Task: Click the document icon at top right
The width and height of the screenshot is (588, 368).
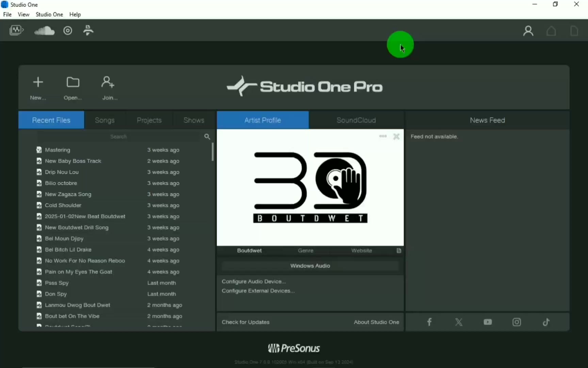Action: [x=574, y=31]
